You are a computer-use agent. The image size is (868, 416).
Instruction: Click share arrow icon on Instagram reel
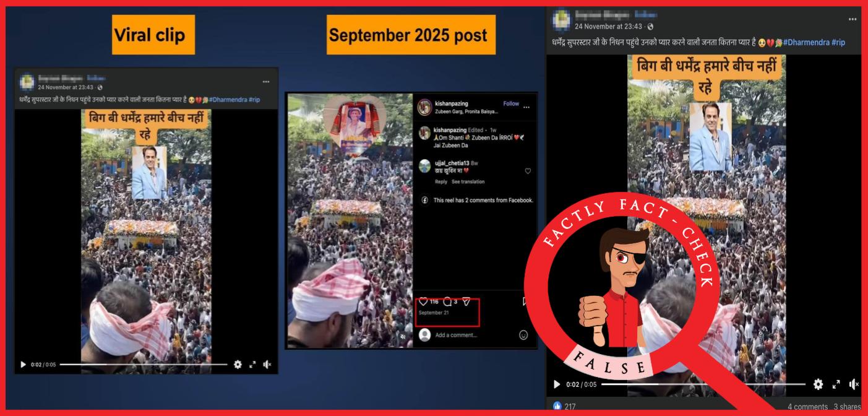(x=466, y=301)
